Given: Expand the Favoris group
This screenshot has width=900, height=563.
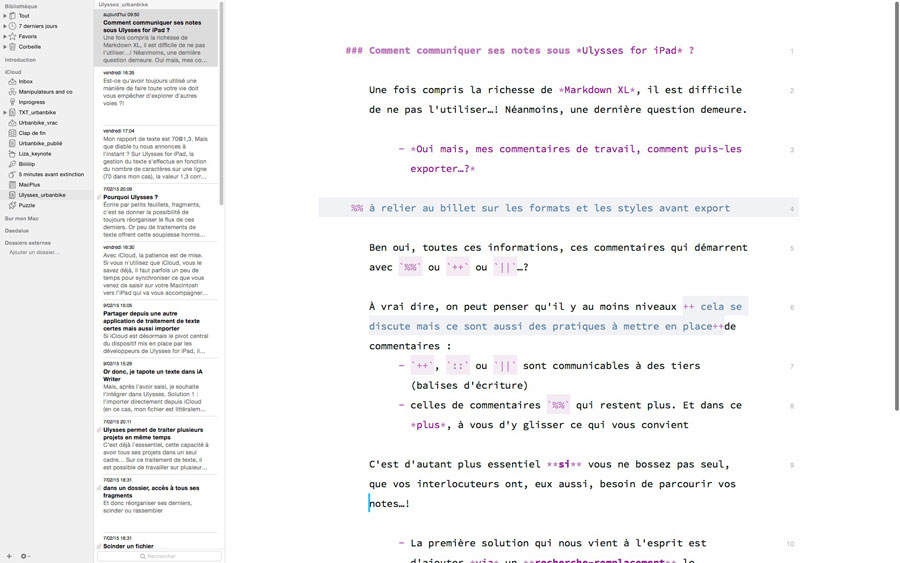Looking at the screenshot, I should click(x=5, y=37).
